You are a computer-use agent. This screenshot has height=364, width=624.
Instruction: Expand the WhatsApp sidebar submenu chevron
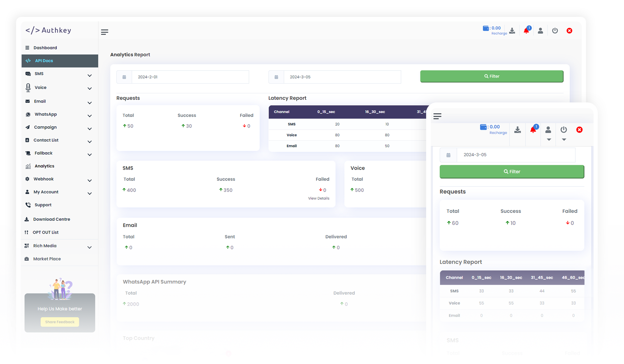(90, 116)
